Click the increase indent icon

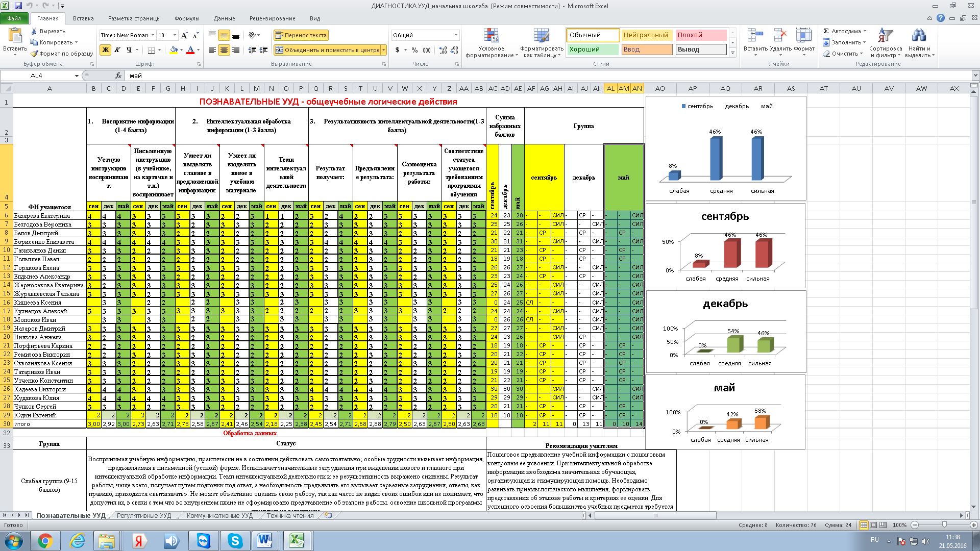263,50
